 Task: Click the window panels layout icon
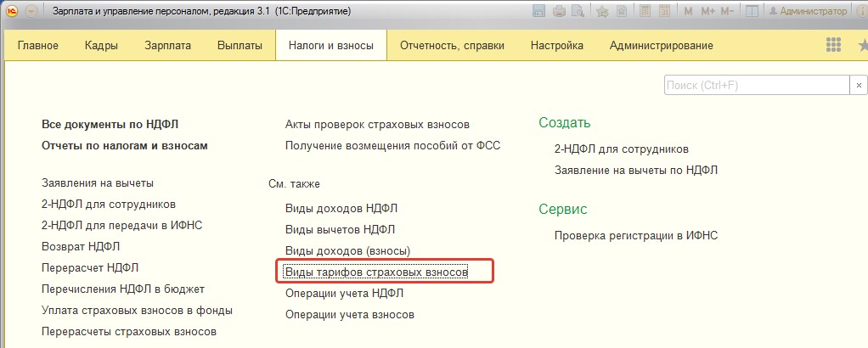click(752, 11)
